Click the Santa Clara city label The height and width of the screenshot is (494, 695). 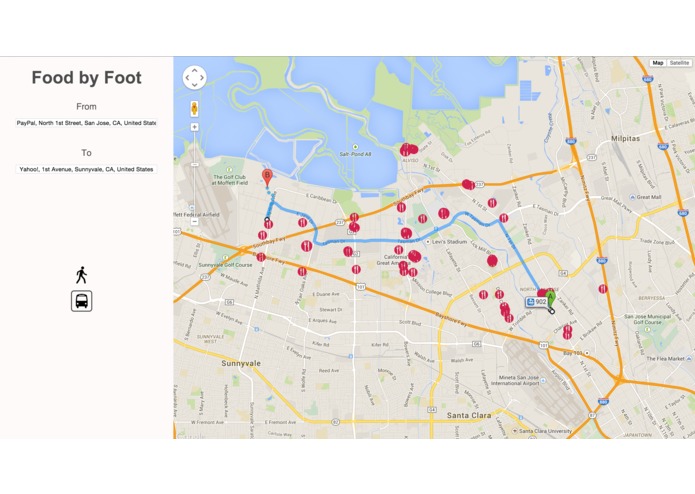click(469, 415)
